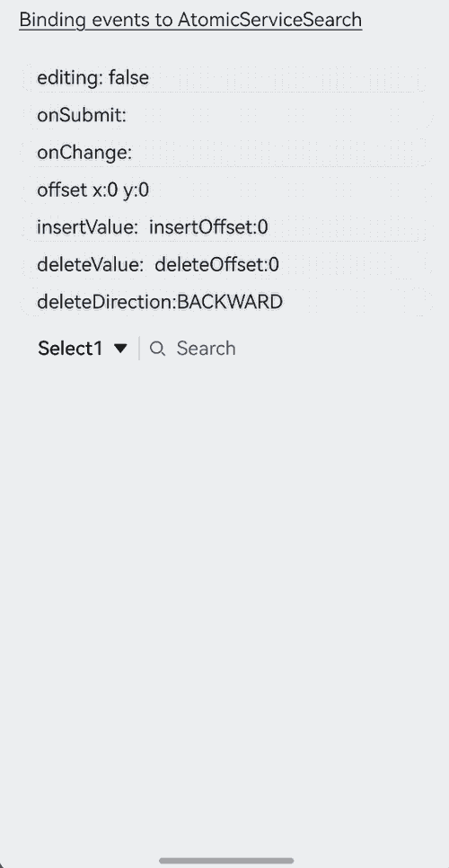Click the deleteValue: label text
The height and width of the screenshot is (868, 449).
[x=90, y=265]
